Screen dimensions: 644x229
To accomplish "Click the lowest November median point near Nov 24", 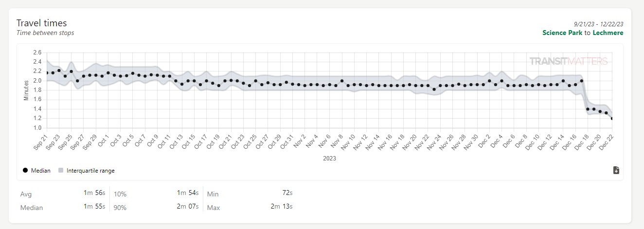I will [x=434, y=89].
